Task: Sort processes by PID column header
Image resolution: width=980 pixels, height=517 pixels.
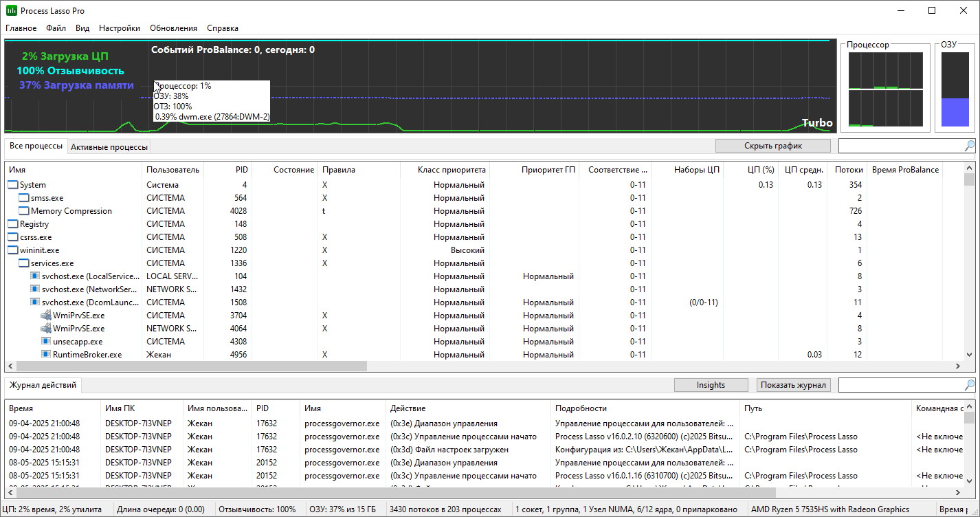Action: (x=227, y=170)
